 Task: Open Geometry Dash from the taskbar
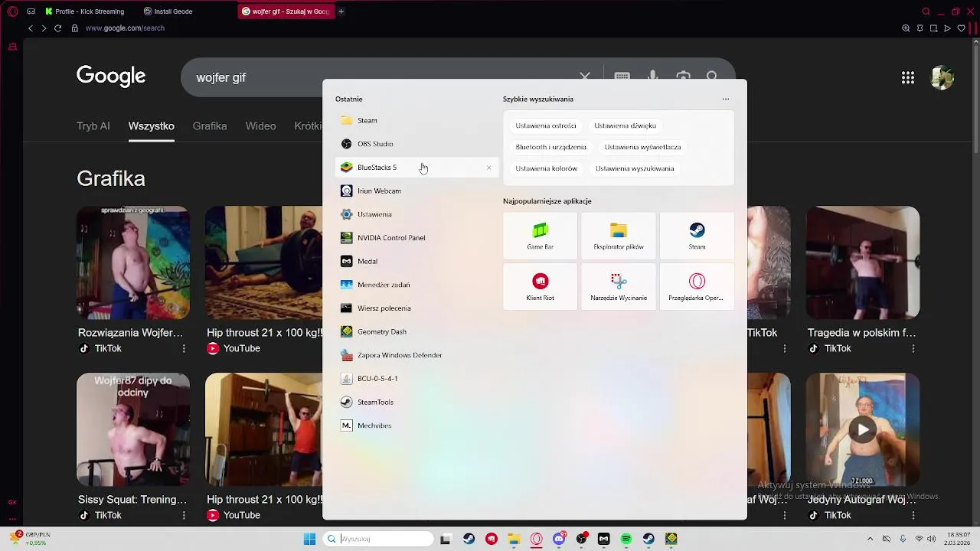point(671,539)
